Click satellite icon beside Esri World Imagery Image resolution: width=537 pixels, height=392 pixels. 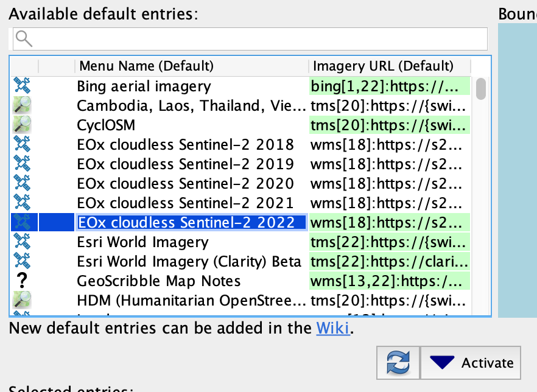pos(22,242)
